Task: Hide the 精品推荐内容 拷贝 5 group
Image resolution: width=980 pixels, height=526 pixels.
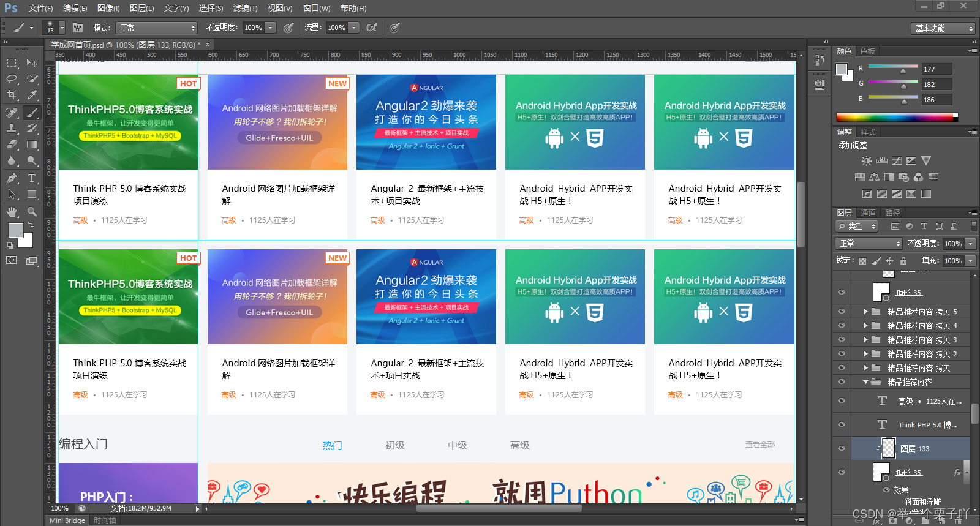Action: point(842,311)
